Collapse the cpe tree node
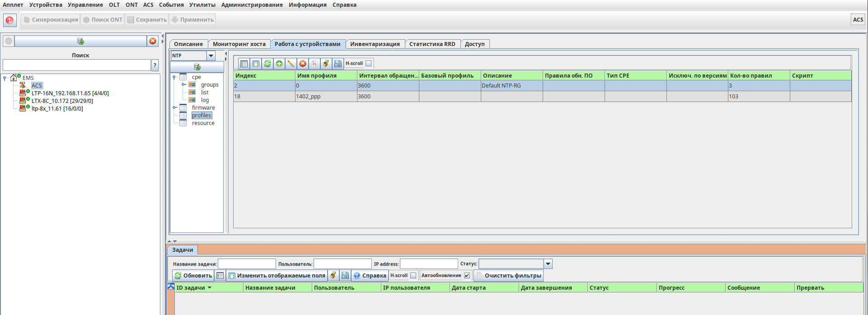 pos(174,77)
